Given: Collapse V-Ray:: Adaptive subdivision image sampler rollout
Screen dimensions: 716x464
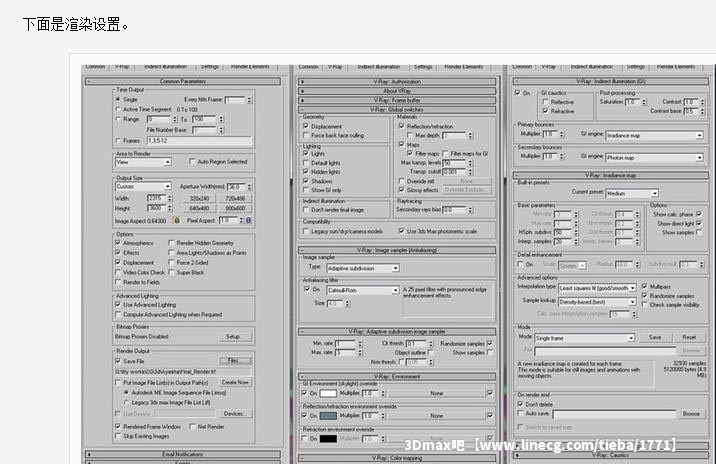Looking at the screenshot, I should click(397, 332).
